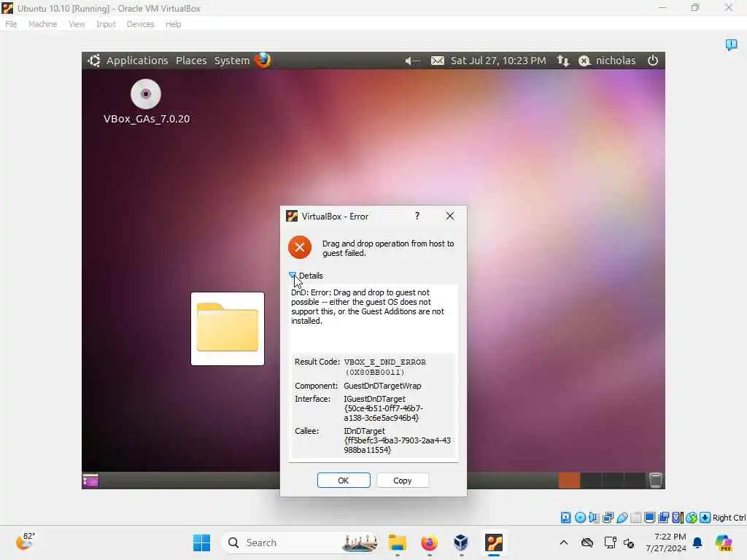This screenshot has width=747, height=560.
Task: Open the Input menu
Action: coord(106,24)
